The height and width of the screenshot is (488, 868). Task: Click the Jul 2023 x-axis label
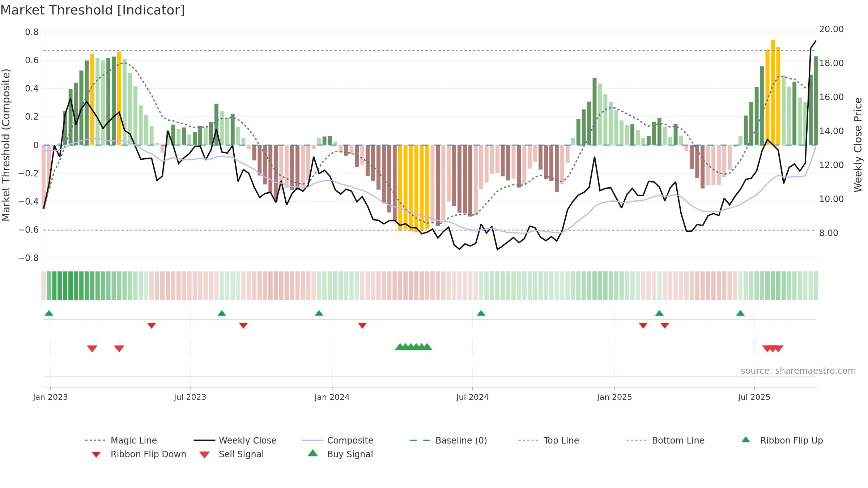[190, 397]
